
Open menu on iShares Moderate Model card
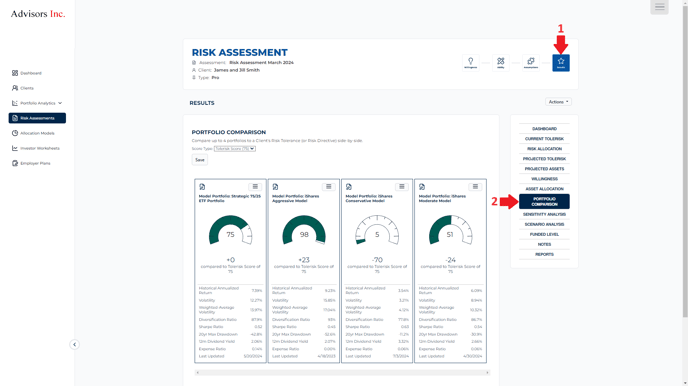[x=475, y=187]
